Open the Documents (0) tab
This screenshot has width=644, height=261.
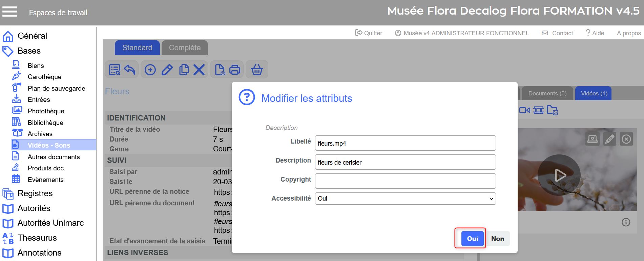point(547,93)
